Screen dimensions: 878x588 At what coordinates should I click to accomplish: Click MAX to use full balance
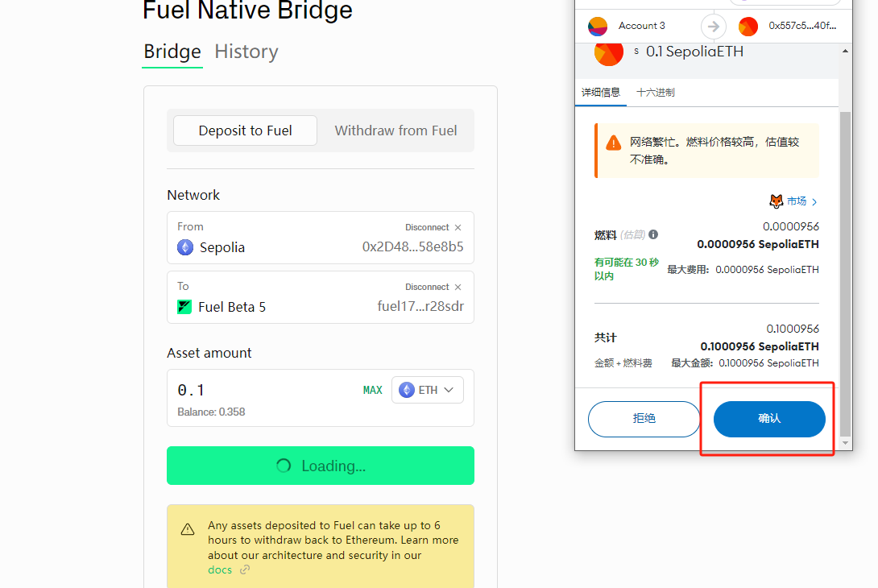coord(372,390)
